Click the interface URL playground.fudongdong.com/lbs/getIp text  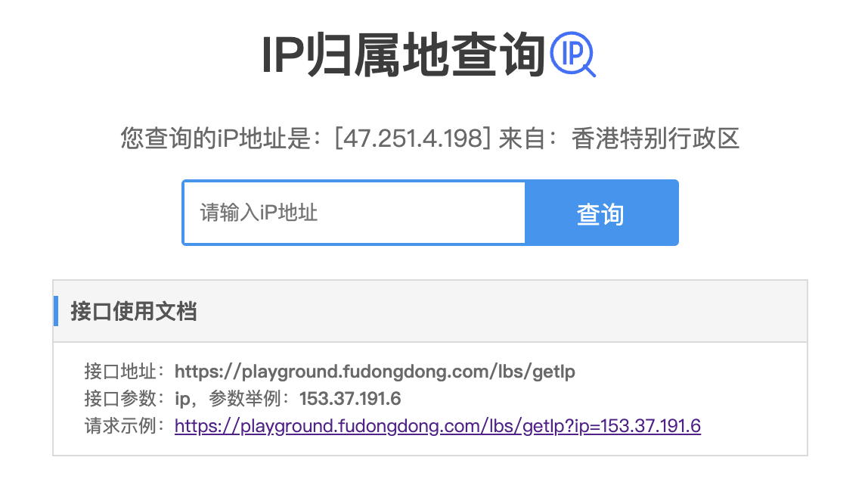[375, 371]
